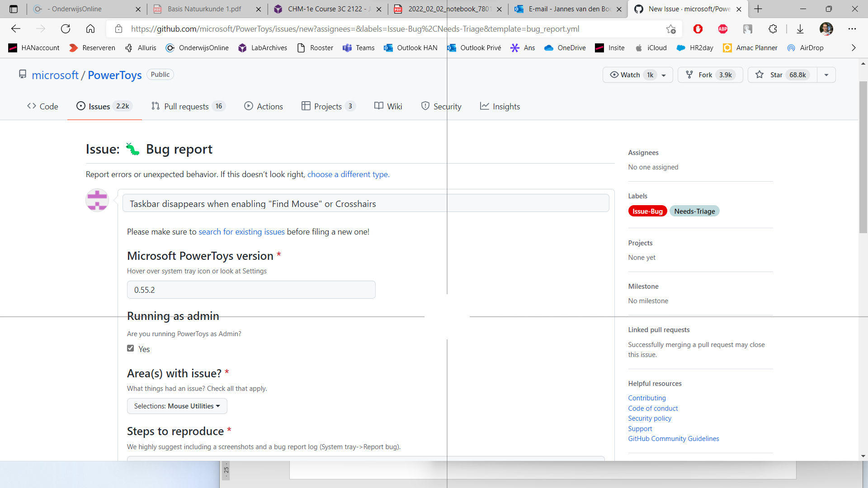Viewport: 868px width, 488px height.
Task: Click the profile avatar in browser toolbar
Action: 826,28
